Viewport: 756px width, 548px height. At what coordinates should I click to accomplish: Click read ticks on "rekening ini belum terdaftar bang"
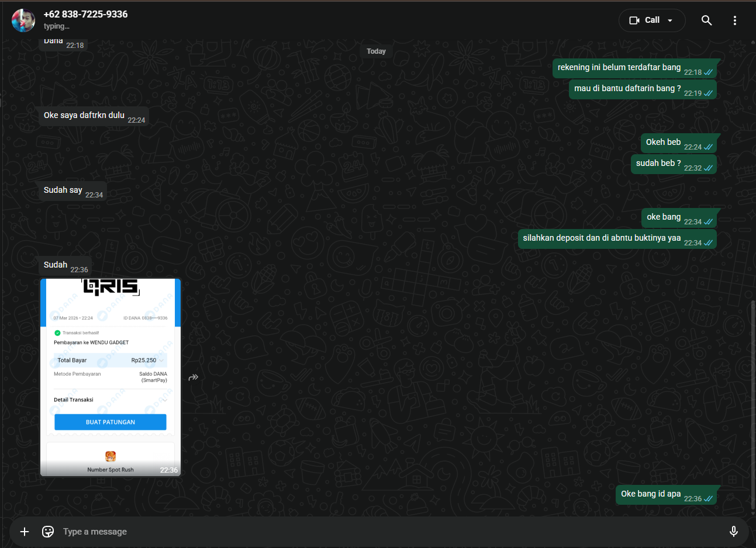tap(708, 72)
